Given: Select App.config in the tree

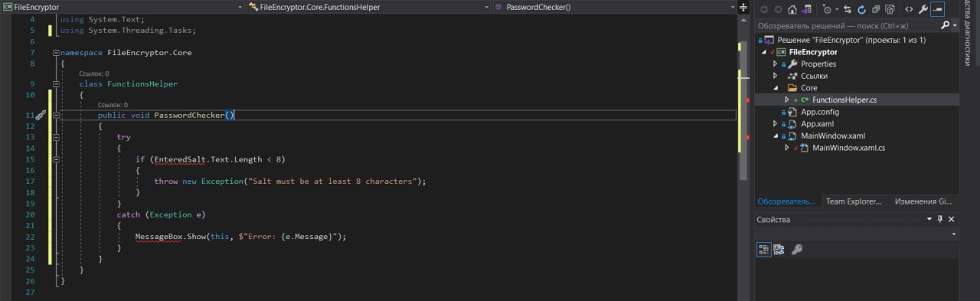Looking at the screenshot, I should click(820, 112).
